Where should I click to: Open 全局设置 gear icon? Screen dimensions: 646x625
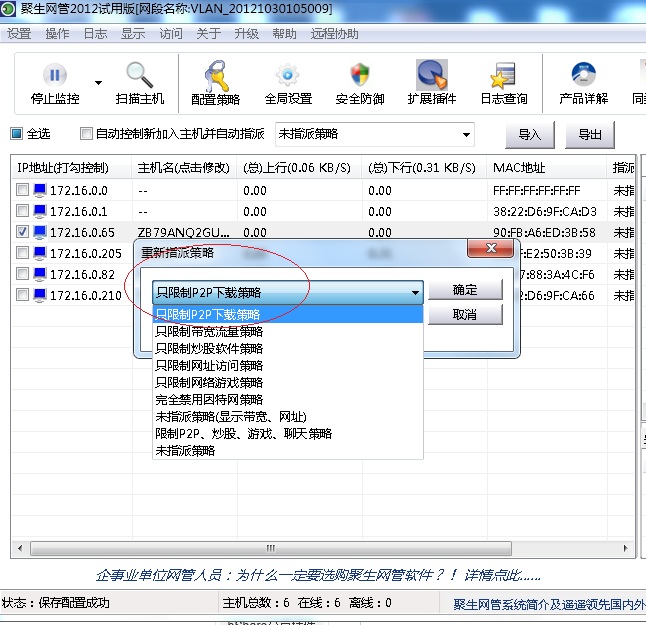(288, 75)
